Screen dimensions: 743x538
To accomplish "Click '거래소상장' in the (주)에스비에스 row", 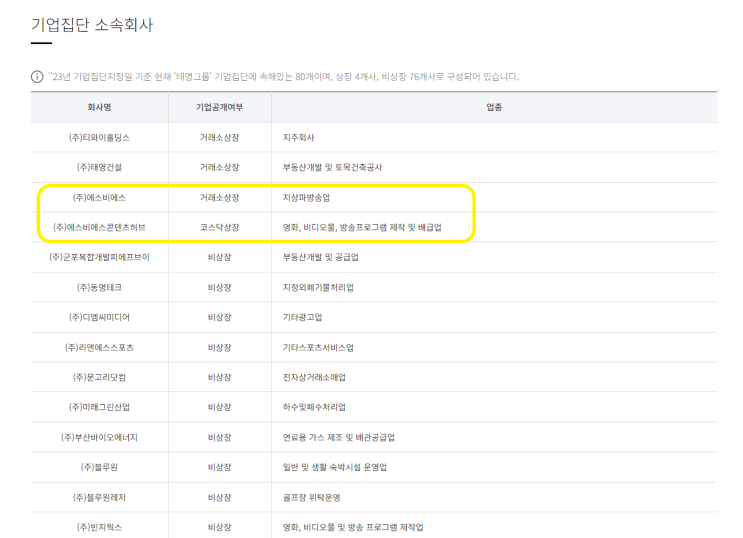I will [x=219, y=198].
